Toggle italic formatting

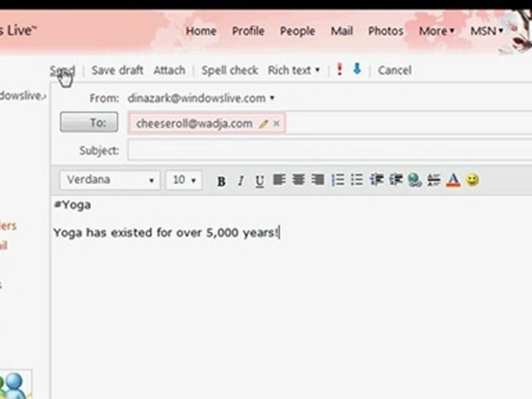pos(241,181)
